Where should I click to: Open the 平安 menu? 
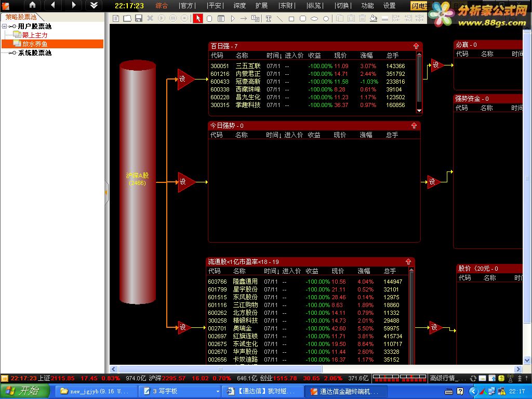click(x=215, y=5)
